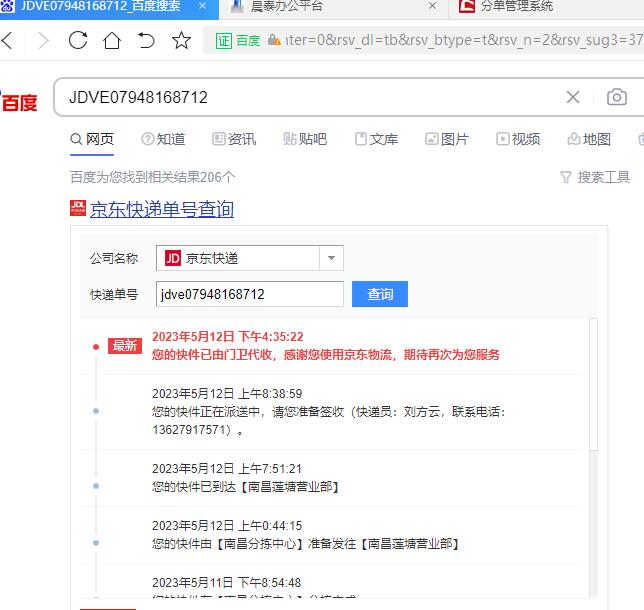Bookmark this page with the star icon
Viewport: 644px width, 610px height.
coord(181,40)
